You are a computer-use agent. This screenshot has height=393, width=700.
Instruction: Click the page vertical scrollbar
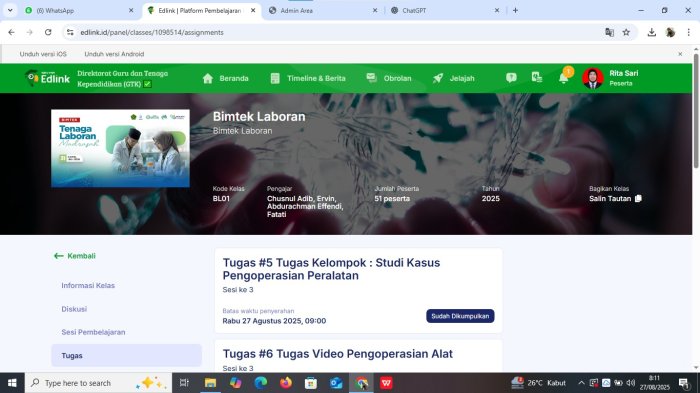696,111
